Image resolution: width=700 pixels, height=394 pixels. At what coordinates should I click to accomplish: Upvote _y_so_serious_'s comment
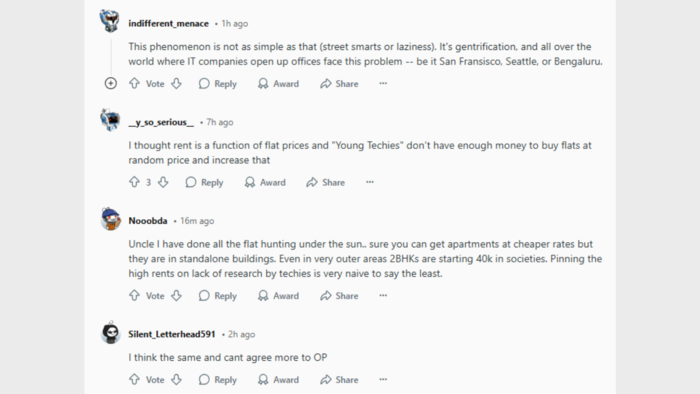pos(134,182)
